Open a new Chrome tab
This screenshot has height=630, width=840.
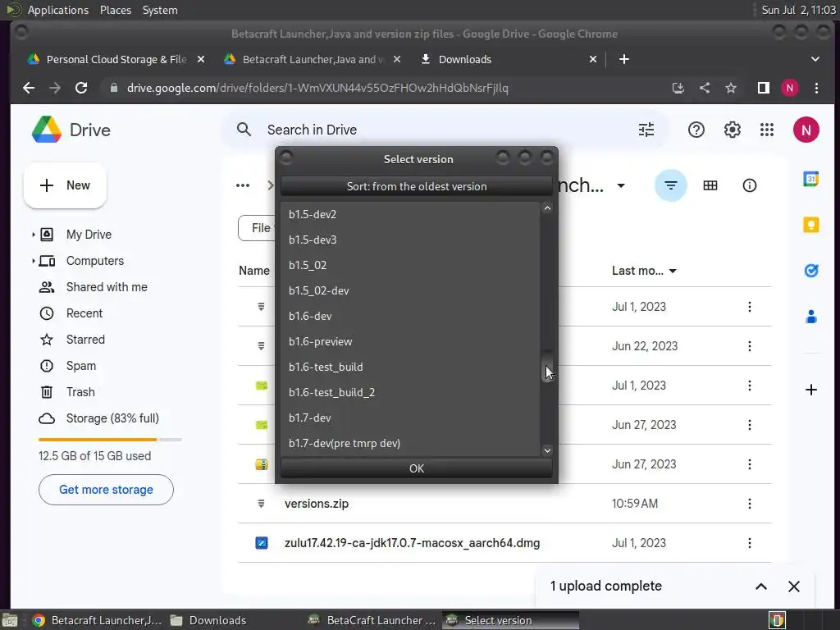pos(623,59)
